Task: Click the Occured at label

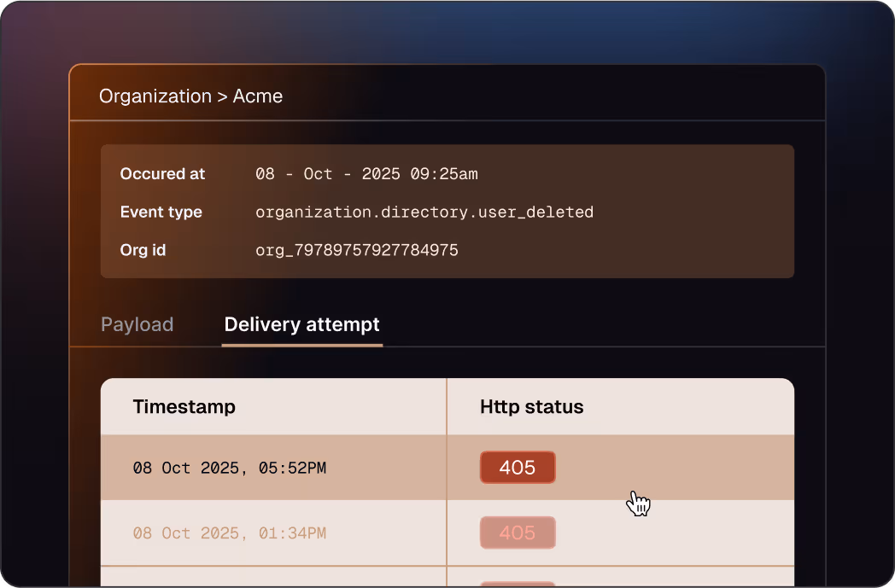Action: [x=162, y=174]
